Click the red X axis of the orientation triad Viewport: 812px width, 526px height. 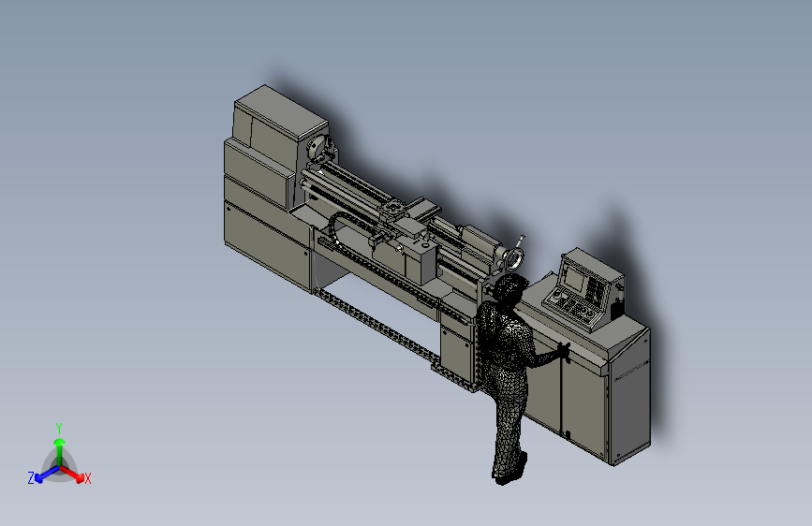pos(72,474)
